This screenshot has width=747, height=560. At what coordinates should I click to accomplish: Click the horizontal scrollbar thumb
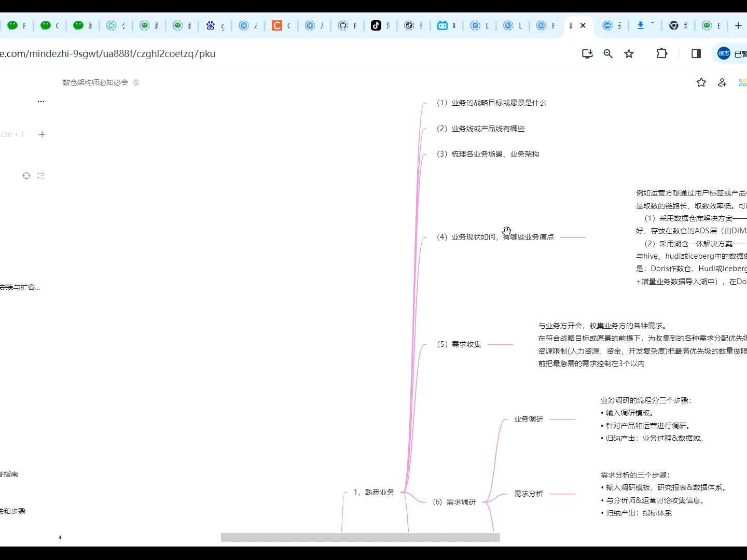point(361,537)
